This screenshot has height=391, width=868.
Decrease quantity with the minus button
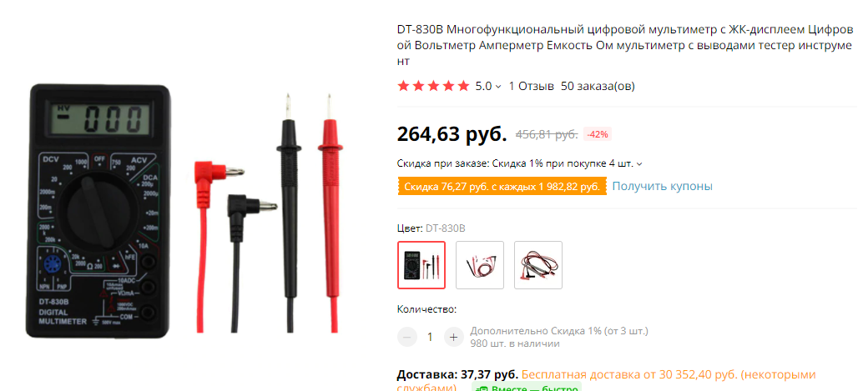(407, 337)
